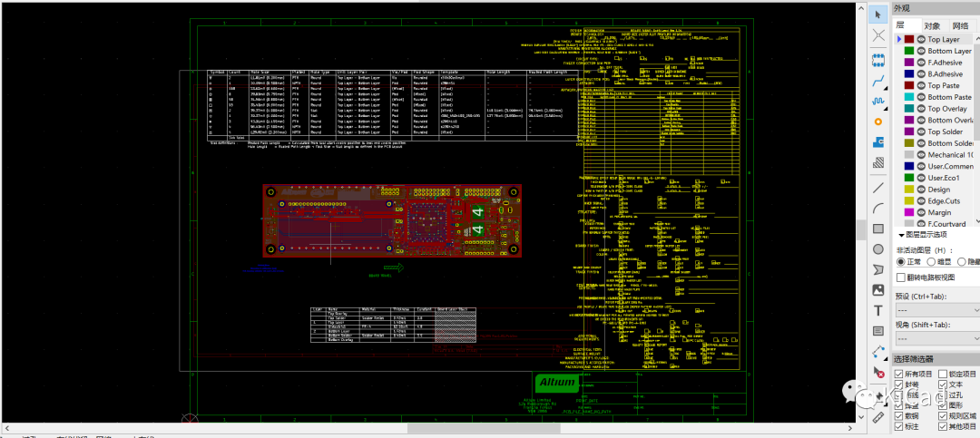Viewport: 980px width, 438px height.
Task: Select the route track tool
Action: (878, 81)
